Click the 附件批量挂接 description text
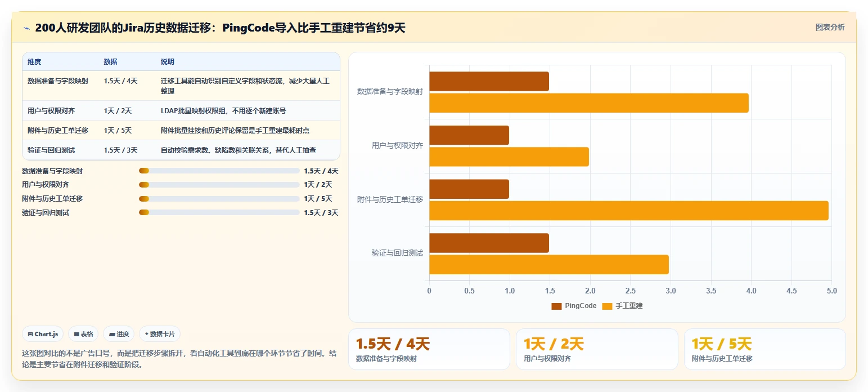Viewport: 868px width, 392px height. 235,130
